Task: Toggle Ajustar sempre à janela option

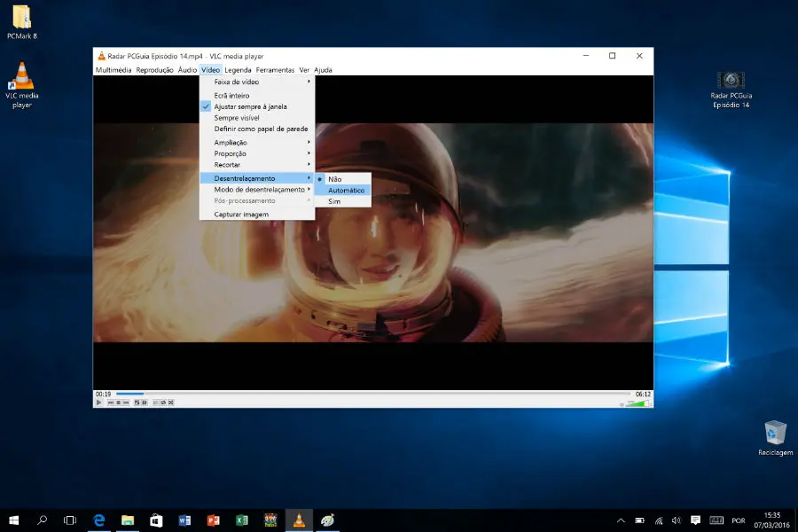Action: [257, 107]
